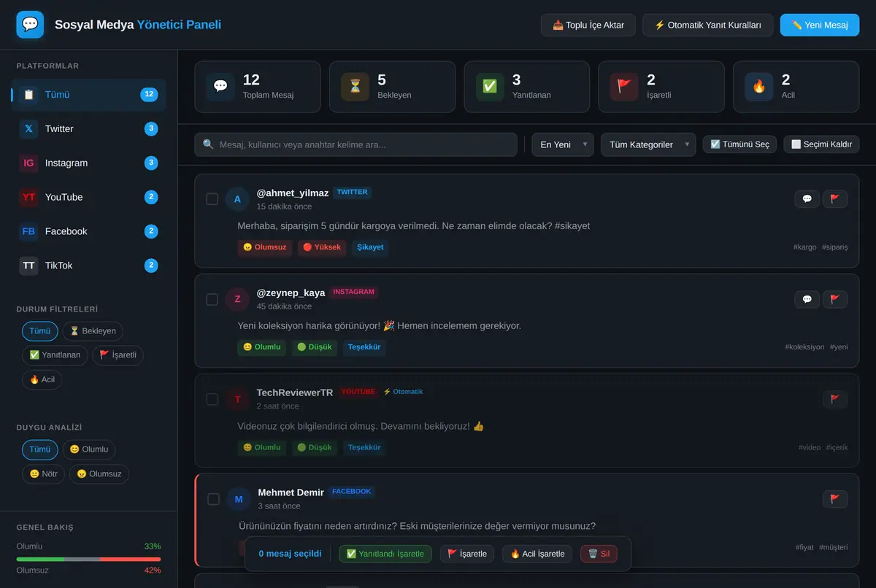Flag the @zeynep_kaya message
Image resolution: width=876 pixels, height=588 pixels.
point(835,298)
